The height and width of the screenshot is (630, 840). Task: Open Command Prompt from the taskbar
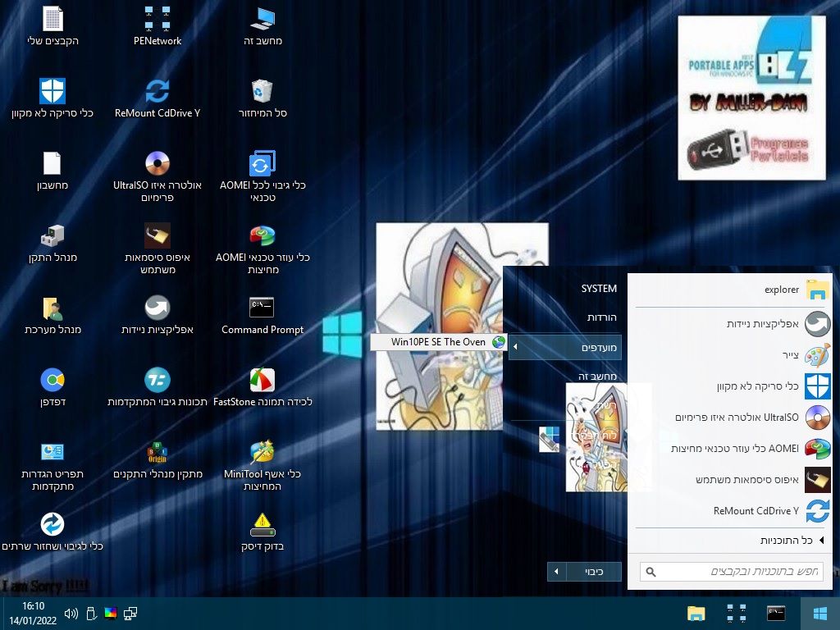point(776,614)
